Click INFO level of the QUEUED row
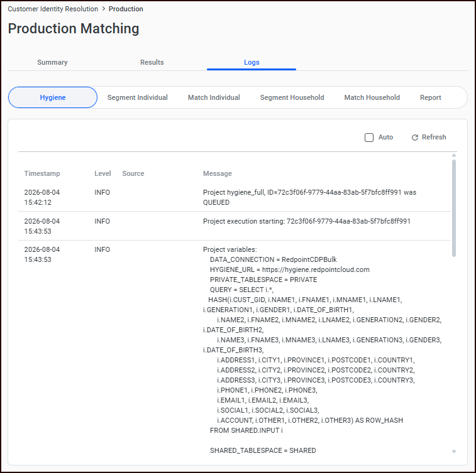This screenshot has height=473, width=476. (x=102, y=192)
